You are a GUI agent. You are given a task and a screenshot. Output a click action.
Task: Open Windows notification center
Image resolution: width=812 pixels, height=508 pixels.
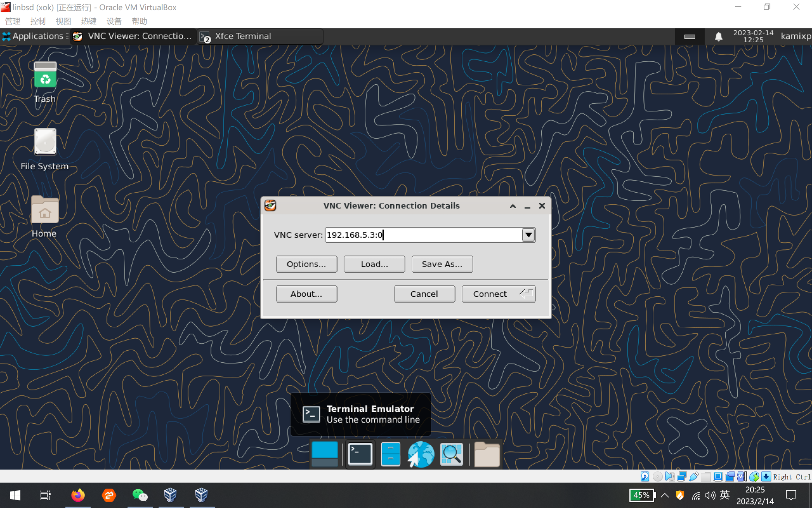point(791,495)
